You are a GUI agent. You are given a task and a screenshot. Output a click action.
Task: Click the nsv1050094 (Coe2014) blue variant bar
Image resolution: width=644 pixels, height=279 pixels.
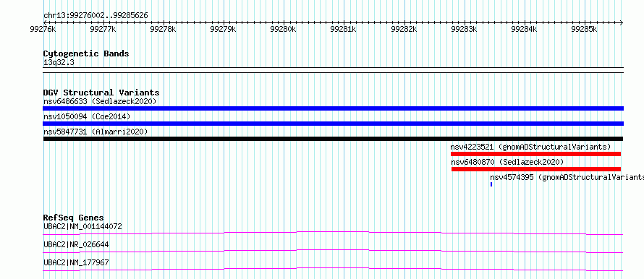point(333,124)
